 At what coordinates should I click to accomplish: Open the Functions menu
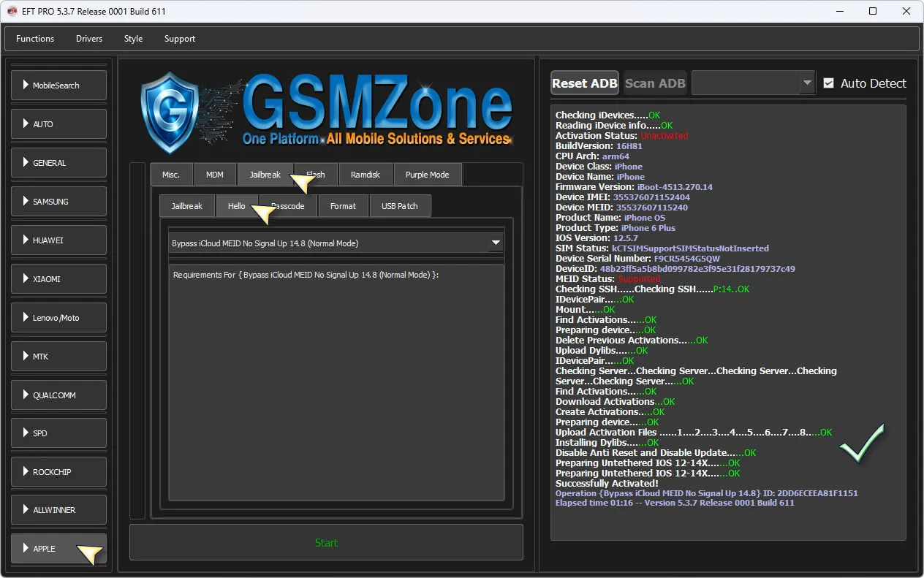[35, 39]
